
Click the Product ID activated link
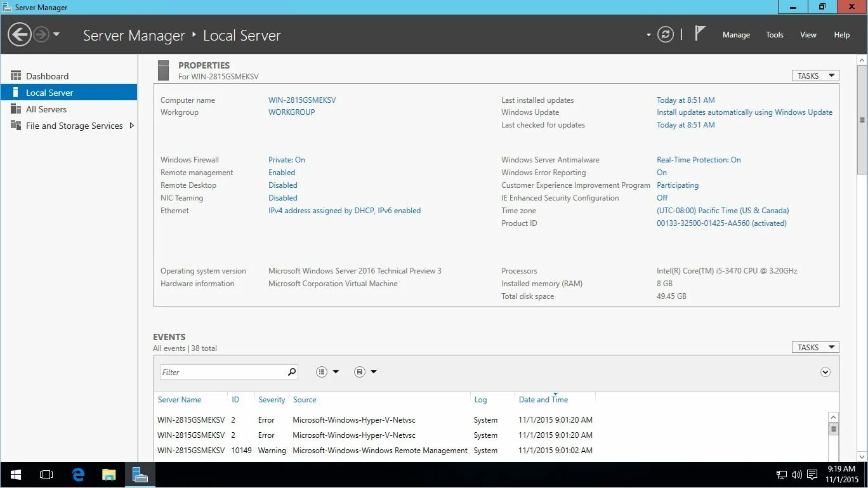(x=721, y=223)
